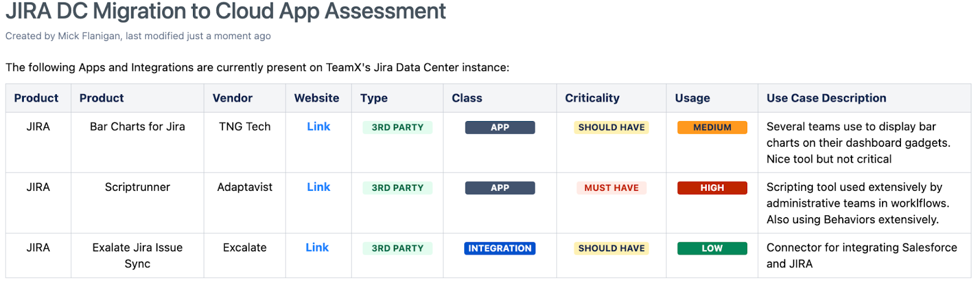
Task: Open the Exalate Jira Issue Sync link
Action: pos(317,248)
